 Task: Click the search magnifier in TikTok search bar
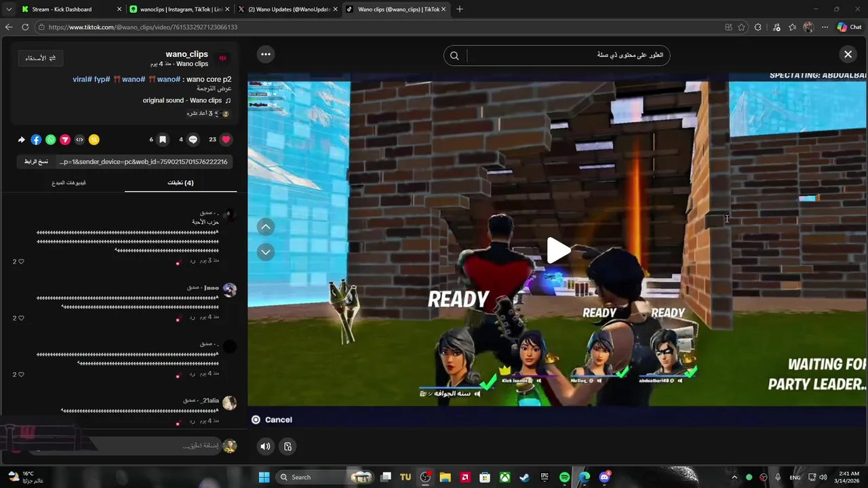click(454, 56)
